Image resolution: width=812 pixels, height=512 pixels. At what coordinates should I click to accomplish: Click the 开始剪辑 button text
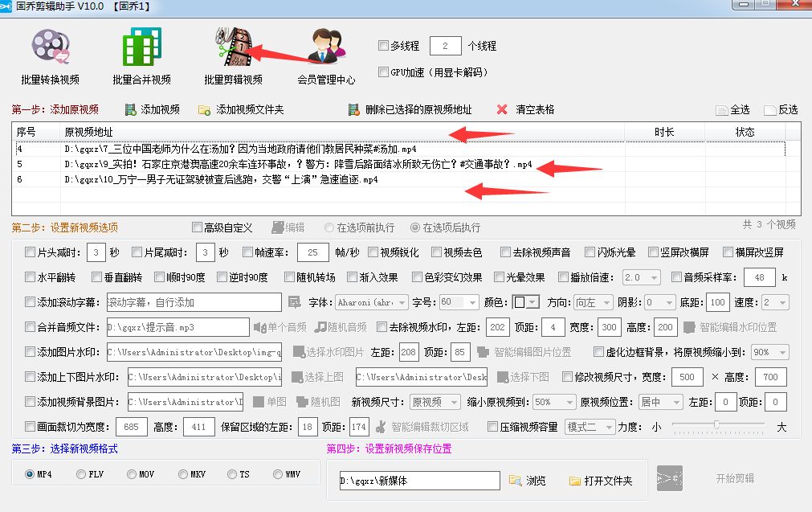point(735,478)
